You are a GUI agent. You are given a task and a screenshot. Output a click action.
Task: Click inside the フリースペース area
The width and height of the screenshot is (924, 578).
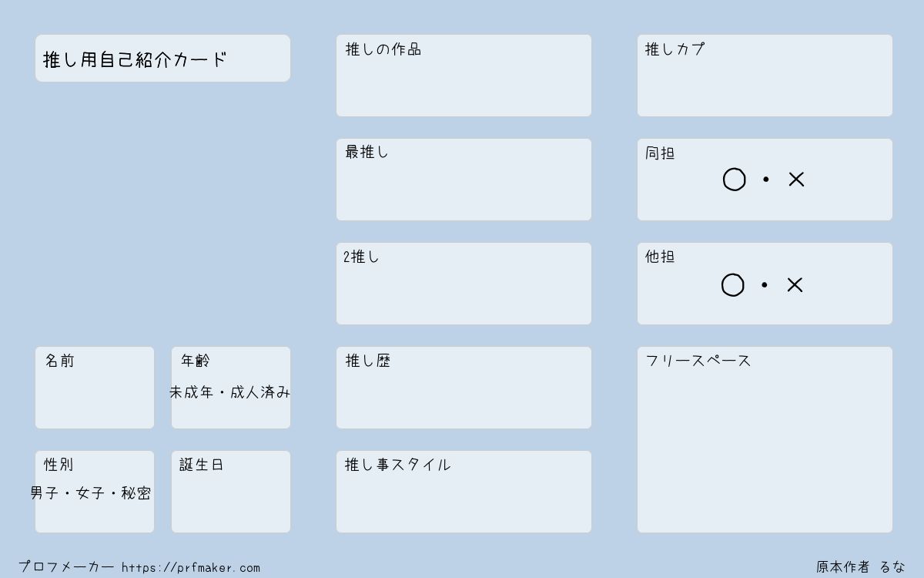coord(765,439)
